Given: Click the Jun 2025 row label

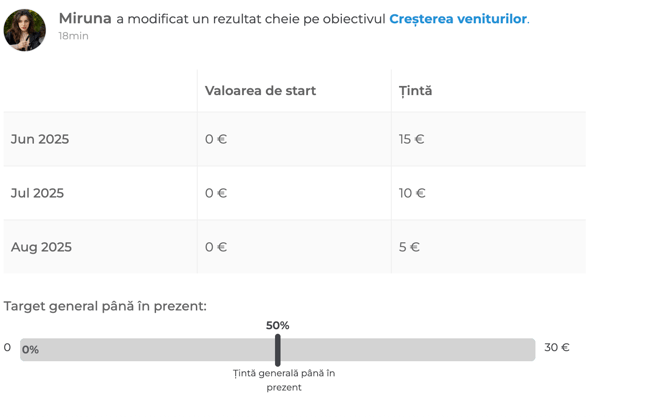Looking at the screenshot, I should click(x=40, y=139).
